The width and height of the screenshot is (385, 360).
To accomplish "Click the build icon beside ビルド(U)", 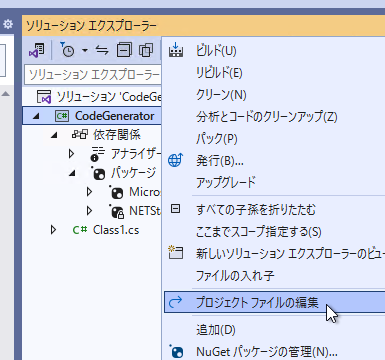I will (x=176, y=50).
